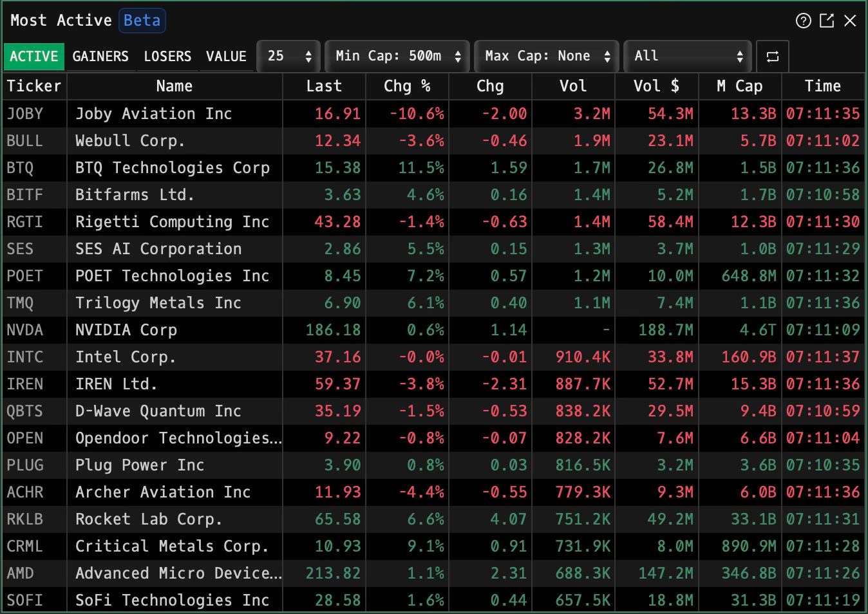
Task: Sort by the Chg column header
Action: click(x=490, y=86)
